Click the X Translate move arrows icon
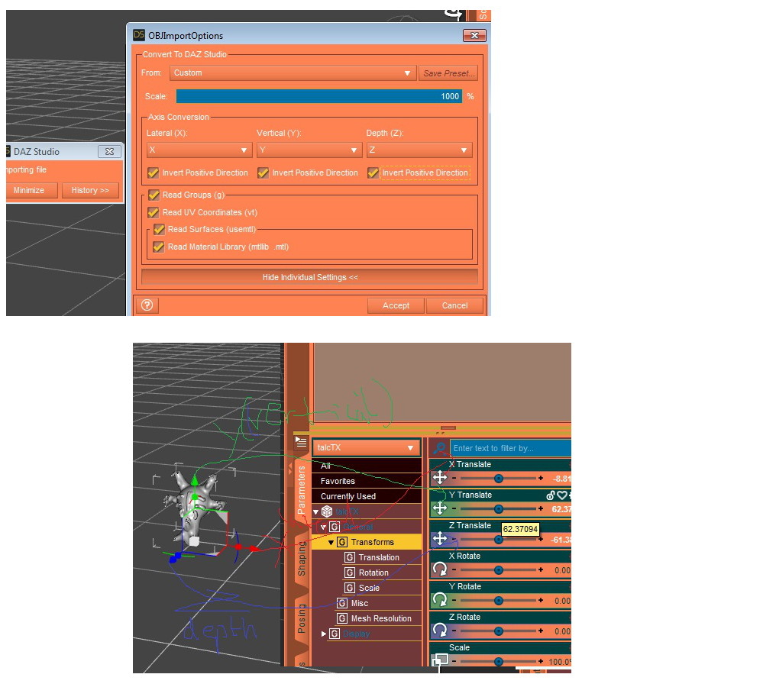Viewport: 776px width, 700px height. click(x=440, y=478)
